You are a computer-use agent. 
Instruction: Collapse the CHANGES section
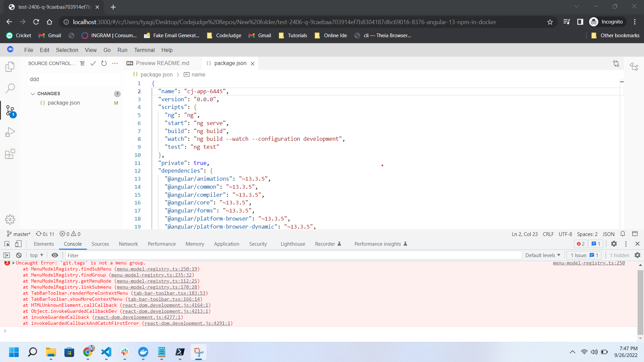click(x=33, y=94)
